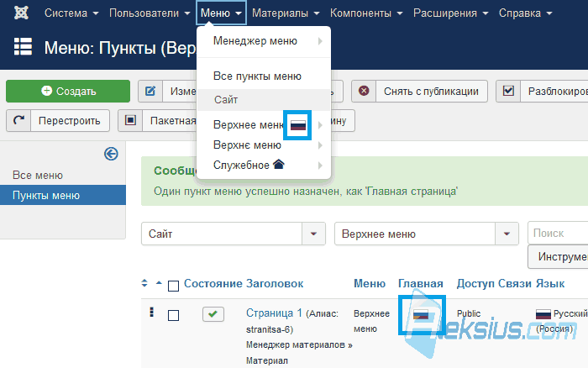
Task: Click the Пакетная обработка button
Action: (x=158, y=120)
